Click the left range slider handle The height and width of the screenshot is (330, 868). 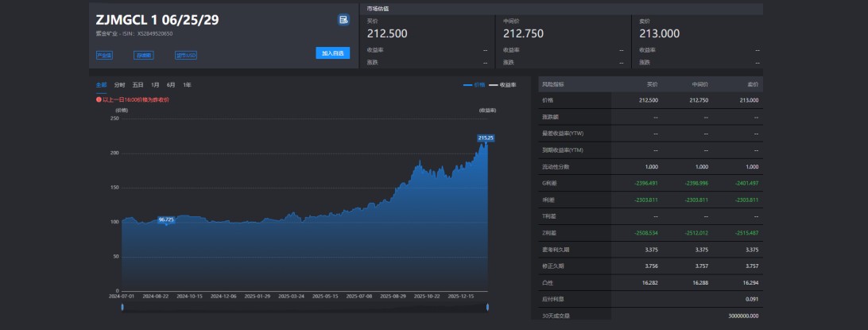tap(122, 307)
